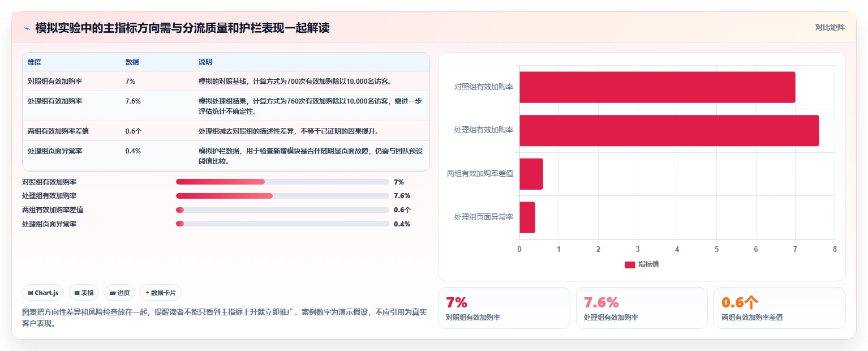The image size is (868, 351).
Task: Click the footer note starting 图表把方向性差异
Action: point(225,318)
